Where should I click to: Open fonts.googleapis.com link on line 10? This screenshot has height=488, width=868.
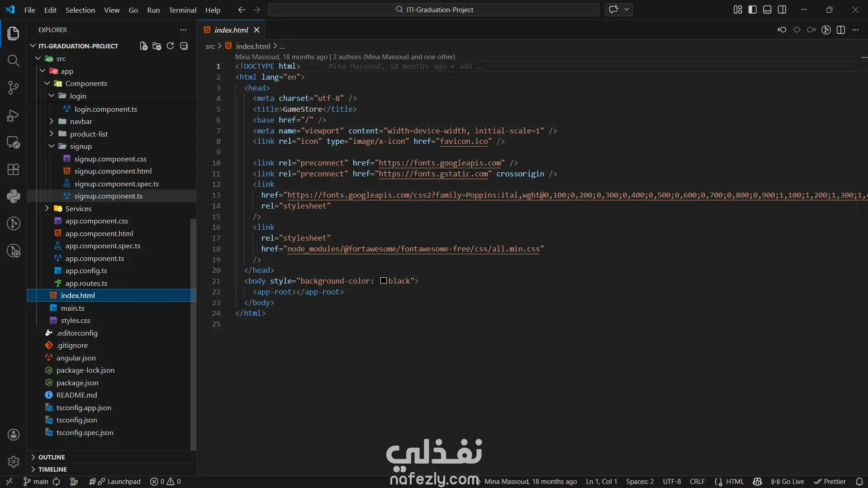[440, 163]
